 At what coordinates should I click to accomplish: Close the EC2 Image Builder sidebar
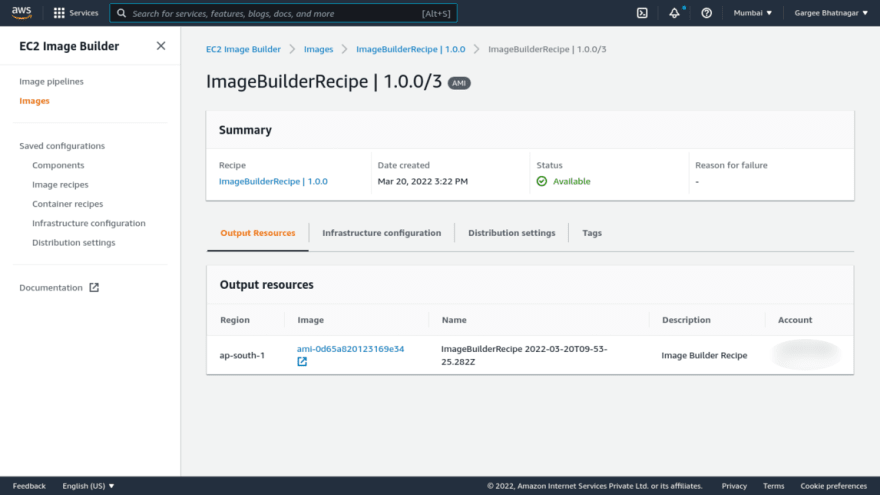pos(161,46)
